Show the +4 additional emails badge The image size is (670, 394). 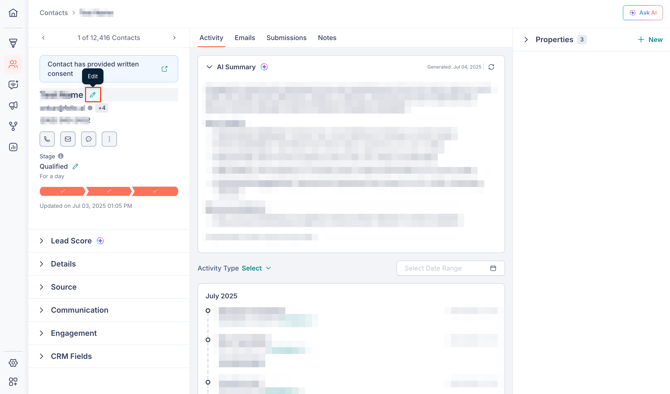point(102,108)
